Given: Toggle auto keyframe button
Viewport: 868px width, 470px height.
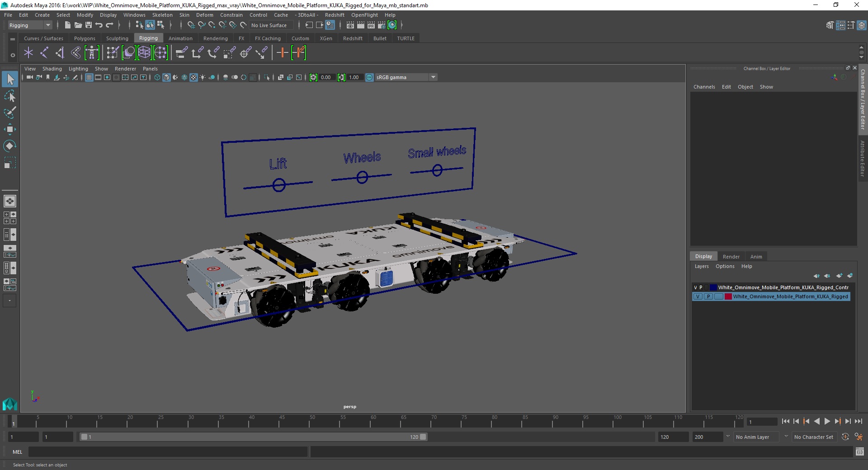Looking at the screenshot, I should (x=845, y=437).
